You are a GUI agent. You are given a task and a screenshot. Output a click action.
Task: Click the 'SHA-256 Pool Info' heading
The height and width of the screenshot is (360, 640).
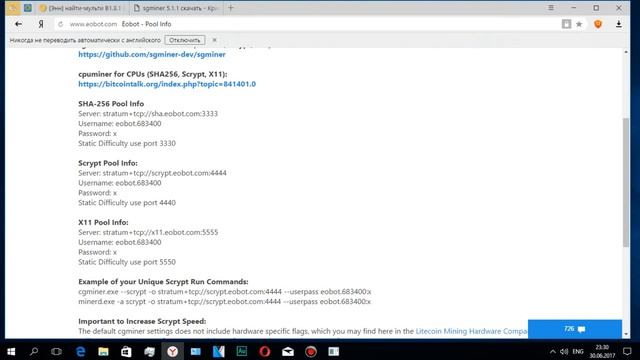pyautogui.click(x=111, y=104)
